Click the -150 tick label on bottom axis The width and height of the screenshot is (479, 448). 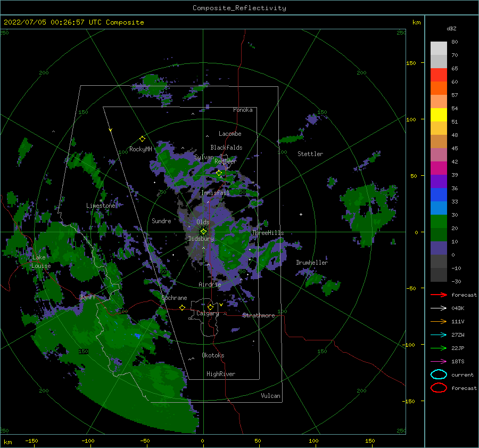click(x=31, y=441)
